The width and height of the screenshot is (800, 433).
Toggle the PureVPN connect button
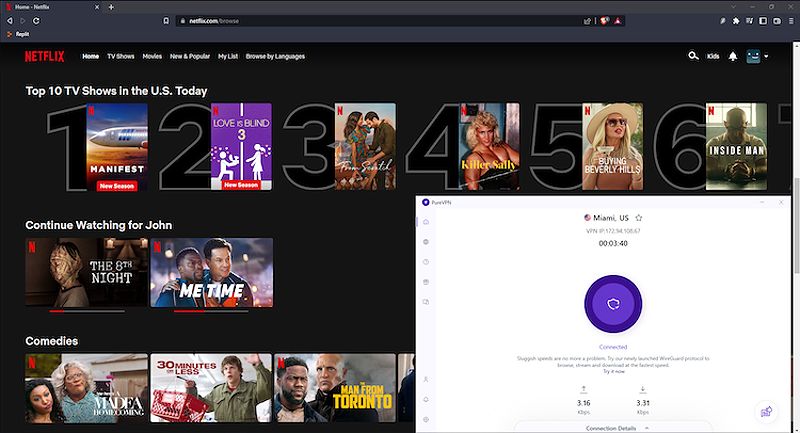[x=613, y=304]
